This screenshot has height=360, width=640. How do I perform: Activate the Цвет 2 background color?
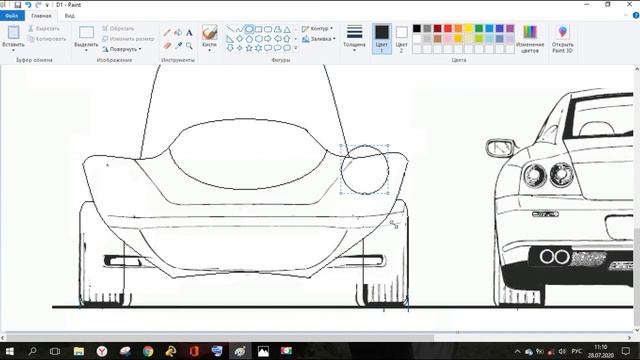tap(401, 39)
